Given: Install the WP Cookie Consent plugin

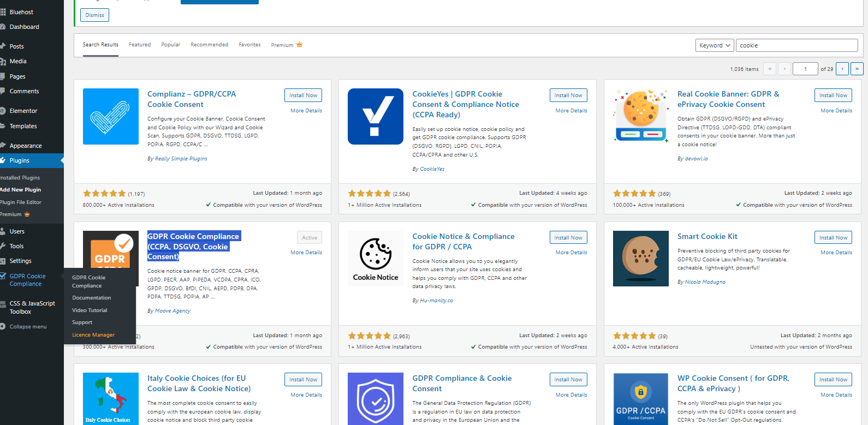Looking at the screenshot, I should [x=833, y=379].
